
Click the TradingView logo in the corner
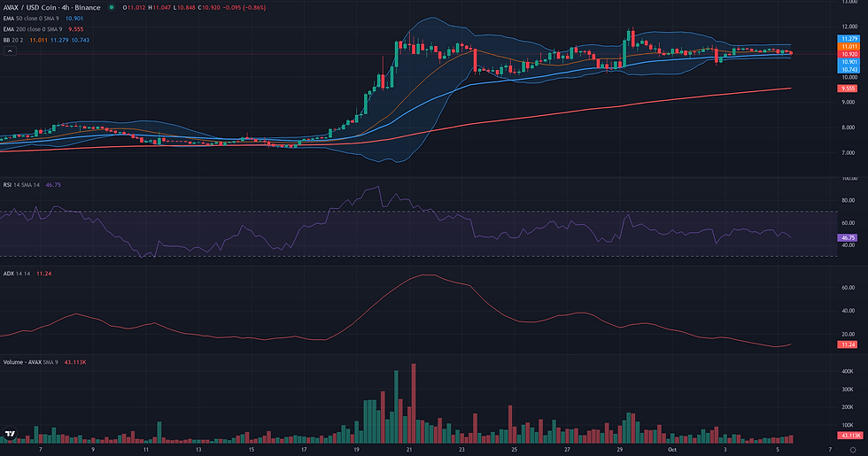10,434
